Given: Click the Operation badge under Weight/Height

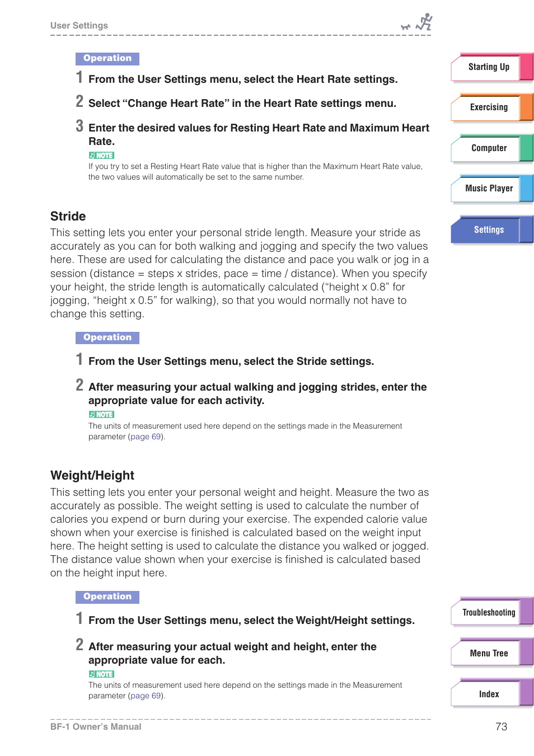Looking at the screenshot, I should point(107,597).
